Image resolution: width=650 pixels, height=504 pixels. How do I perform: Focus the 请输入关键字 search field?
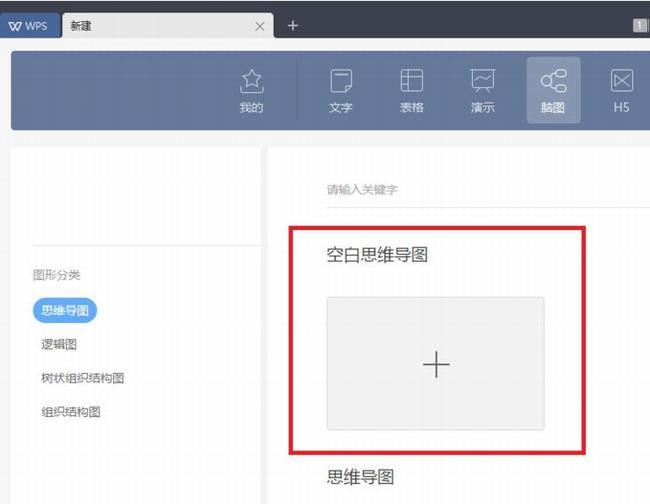488,190
